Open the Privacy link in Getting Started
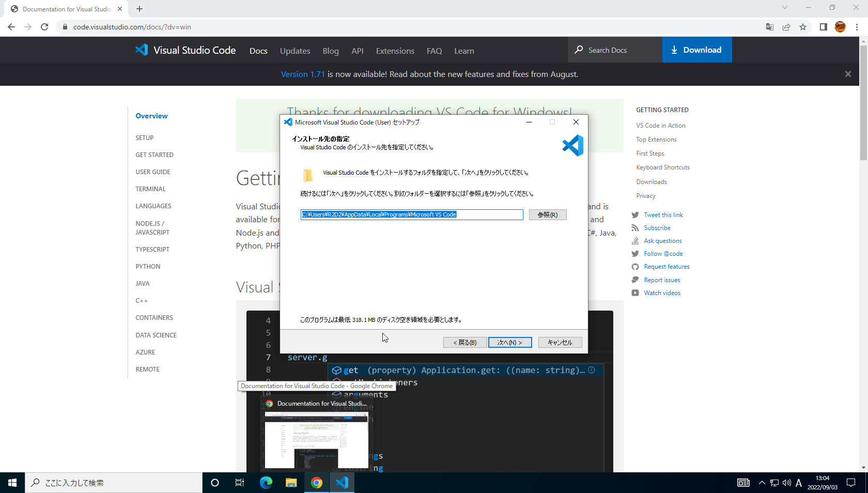The image size is (868, 493). pyautogui.click(x=646, y=196)
